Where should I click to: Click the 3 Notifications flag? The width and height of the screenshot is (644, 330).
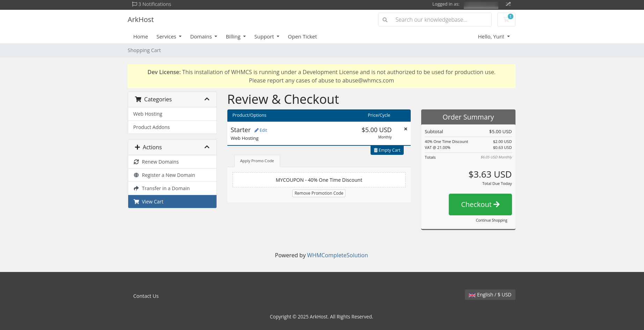click(152, 4)
